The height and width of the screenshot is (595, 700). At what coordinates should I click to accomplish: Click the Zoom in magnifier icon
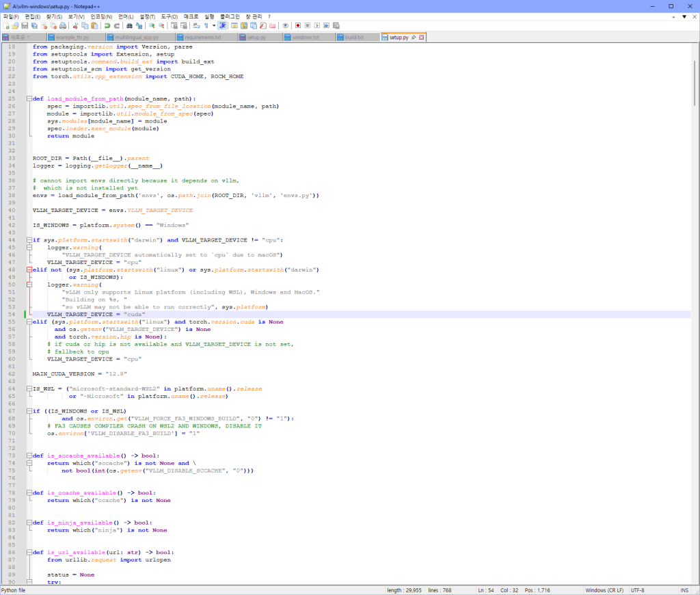pyautogui.click(x=152, y=25)
